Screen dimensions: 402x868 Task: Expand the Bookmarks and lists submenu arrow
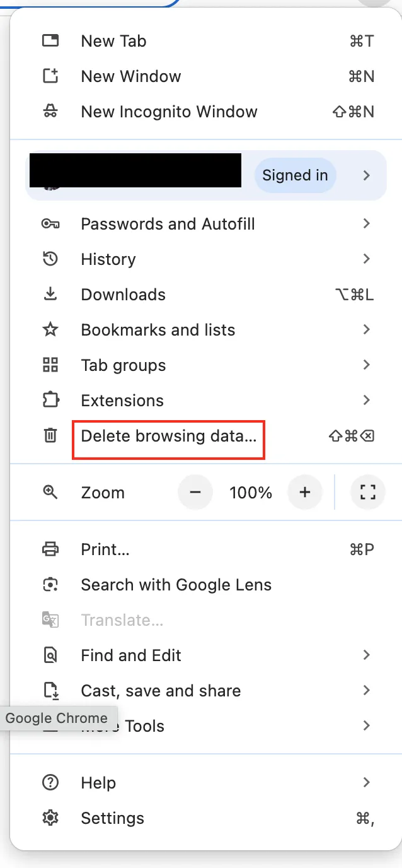point(367,330)
